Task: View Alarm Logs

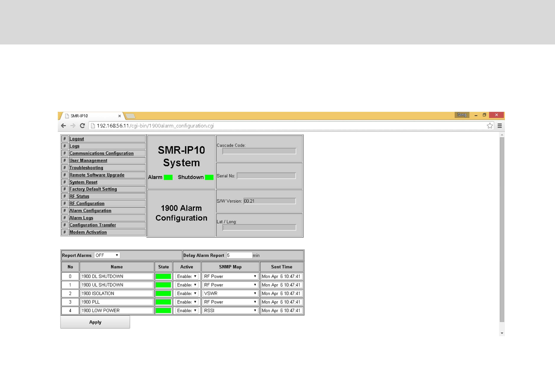Action: pyautogui.click(x=81, y=218)
